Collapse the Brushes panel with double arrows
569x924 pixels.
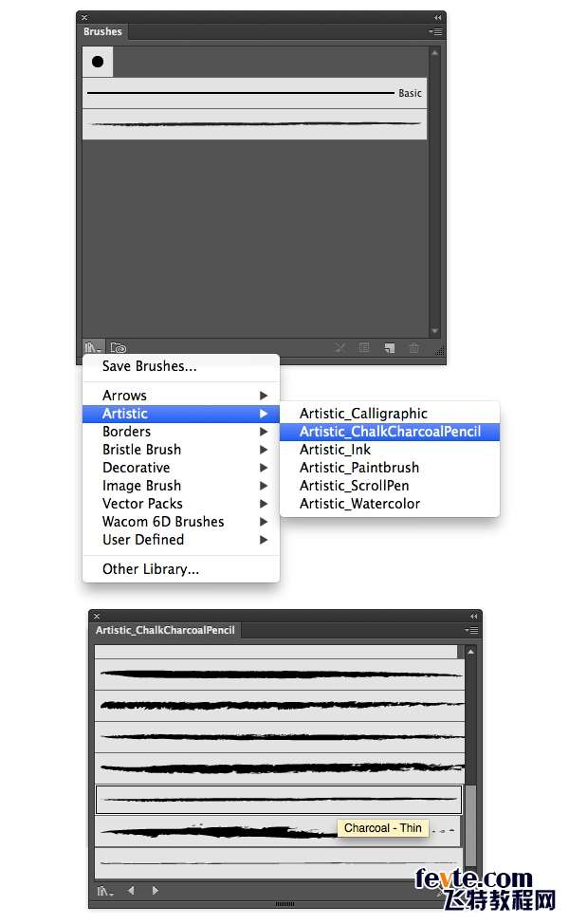(437, 18)
